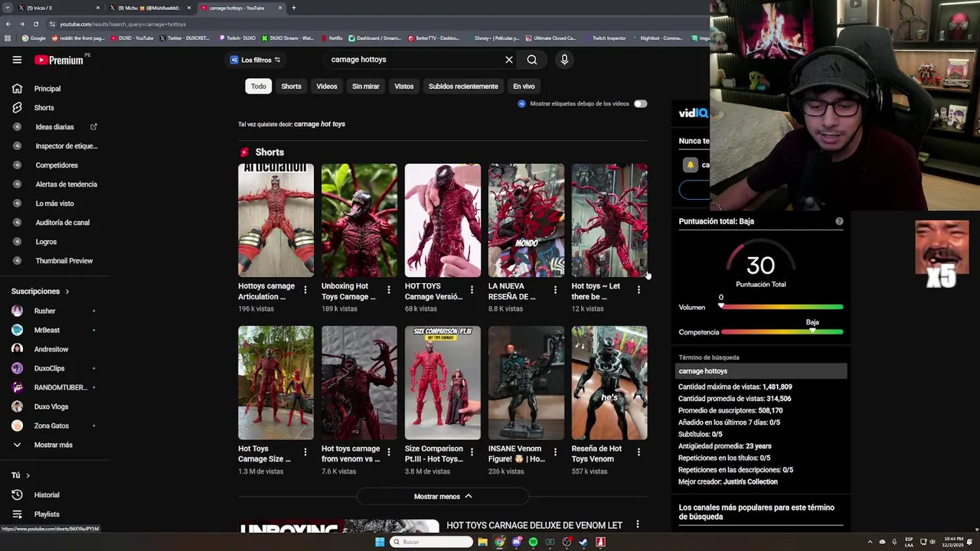
Task: Open Justin's Collection creator link
Action: (750, 482)
